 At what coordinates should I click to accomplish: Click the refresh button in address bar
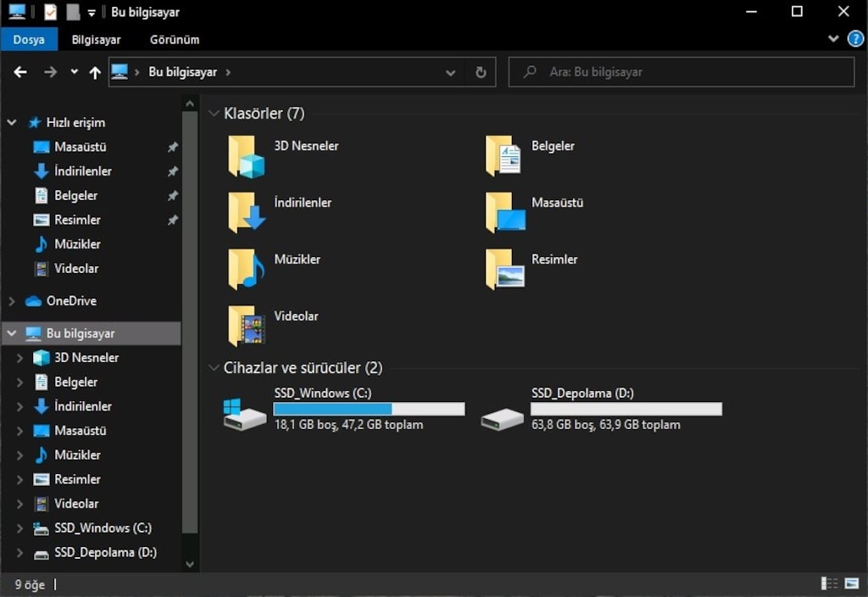(x=481, y=72)
